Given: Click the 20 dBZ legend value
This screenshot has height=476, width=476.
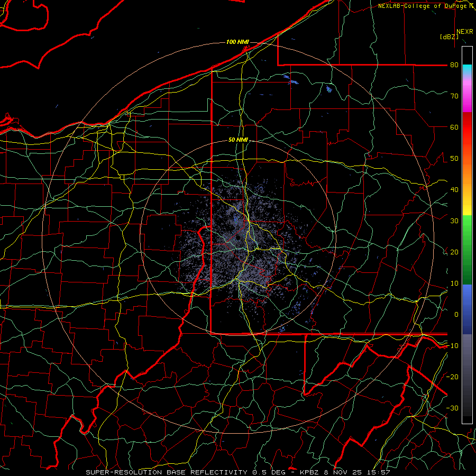Looking at the screenshot, I should click(454, 252).
